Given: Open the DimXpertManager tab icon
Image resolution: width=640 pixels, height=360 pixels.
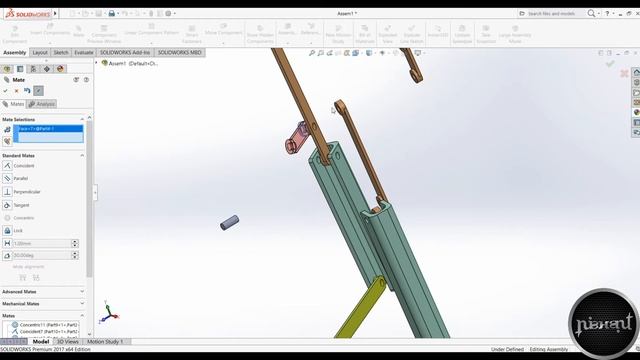Looking at the screenshot, I should coord(47,69).
